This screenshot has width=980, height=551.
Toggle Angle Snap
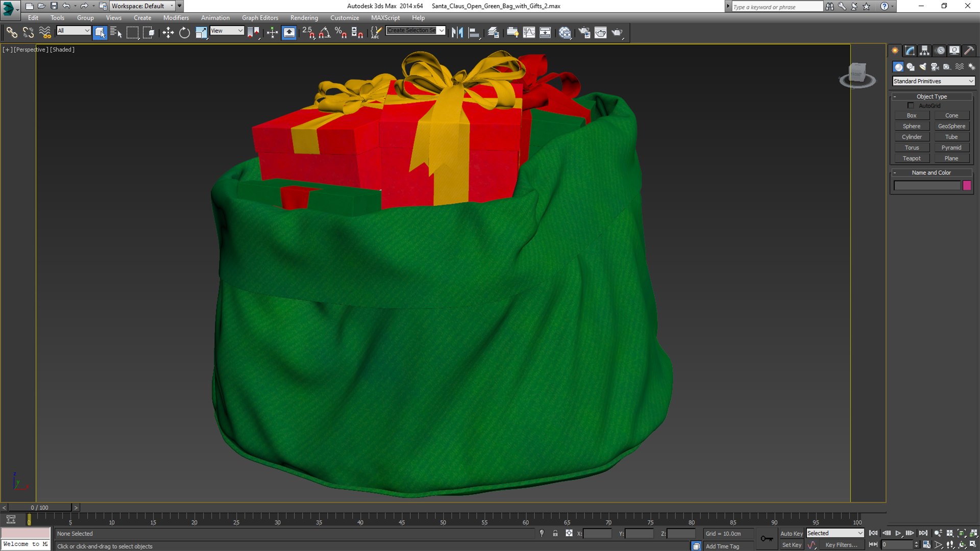325,33
